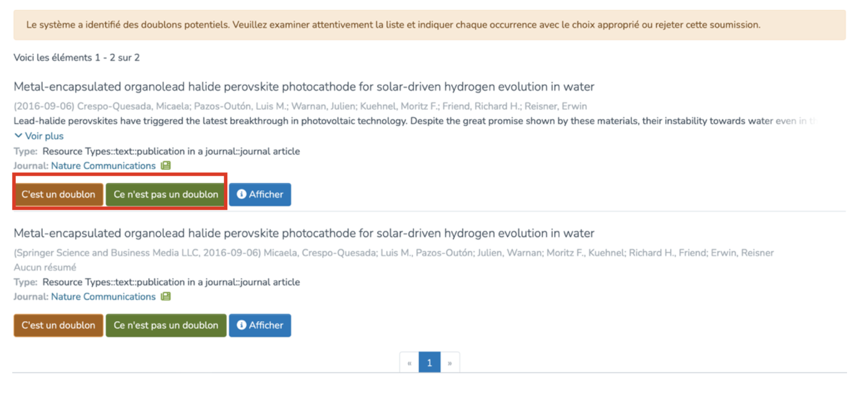The image size is (868, 393).
Task: Click the "Aucun résumé" text of second record
Action: click(45, 267)
